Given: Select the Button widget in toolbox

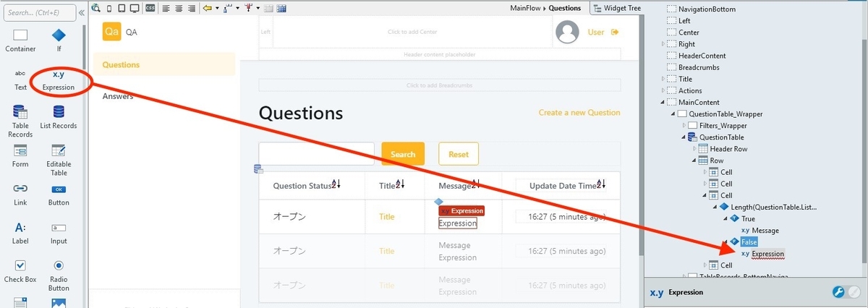Looking at the screenshot, I should [59, 193].
